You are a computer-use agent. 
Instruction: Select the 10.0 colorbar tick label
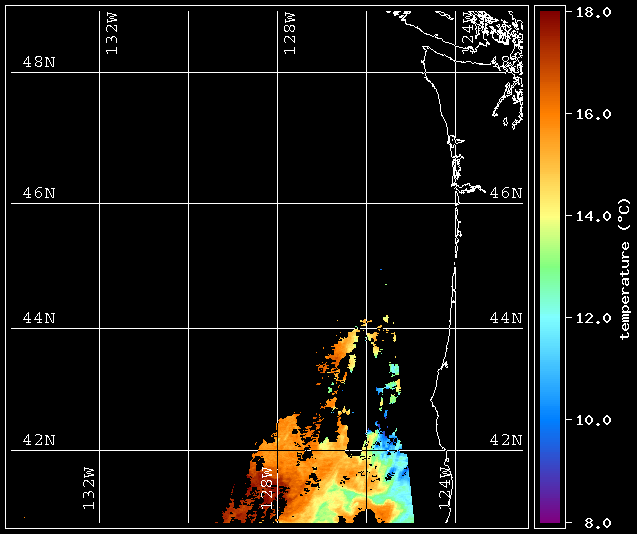coord(594,420)
